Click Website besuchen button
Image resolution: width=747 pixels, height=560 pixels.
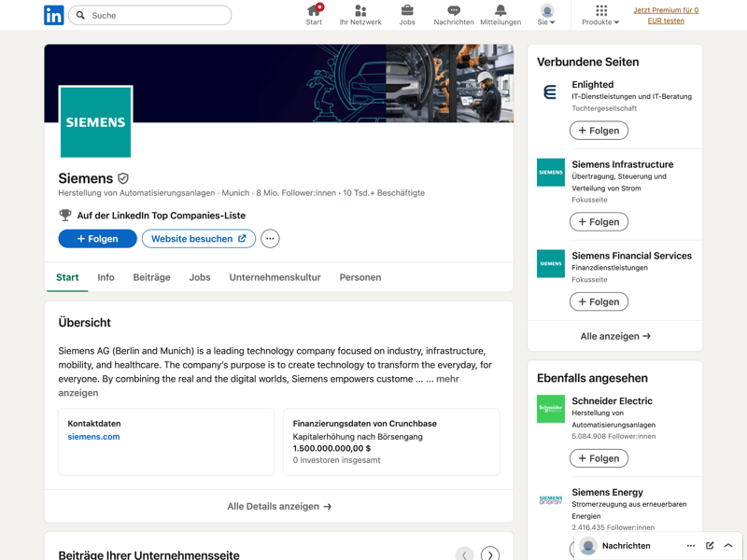click(199, 239)
